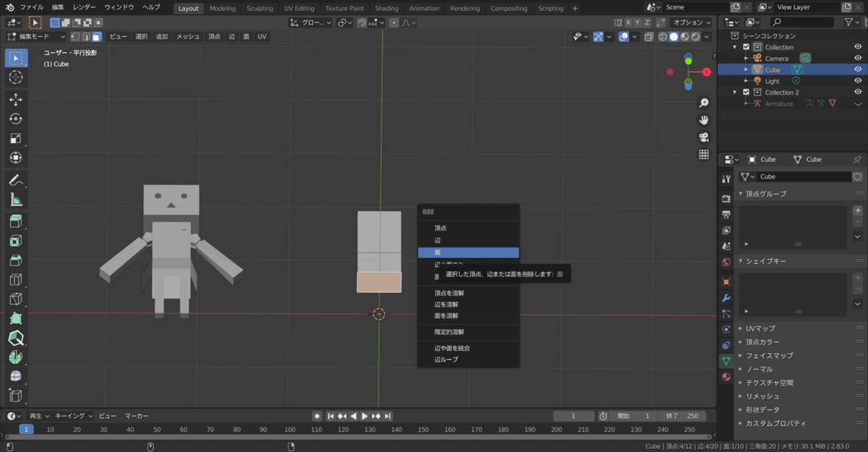Image resolution: width=868 pixels, height=452 pixels.
Task: Toggle visibility of Camera in outliner
Action: pyautogui.click(x=859, y=58)
